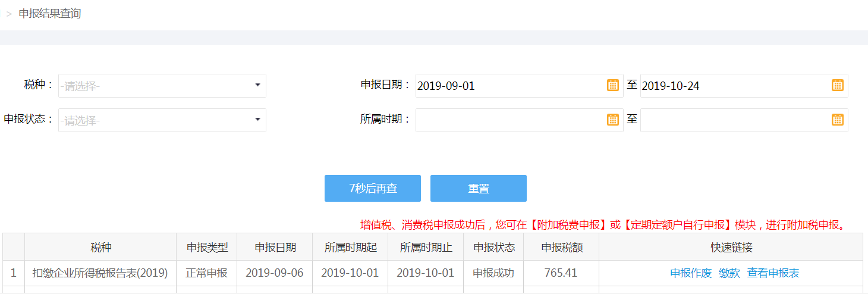Open calendar for 申报日期 start date
868x294 pixels.
point(612,85)
